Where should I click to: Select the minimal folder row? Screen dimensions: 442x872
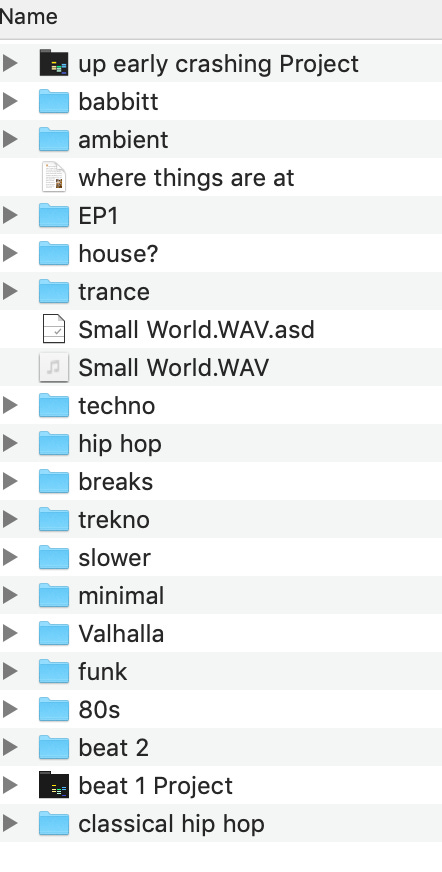pos(221,596)
